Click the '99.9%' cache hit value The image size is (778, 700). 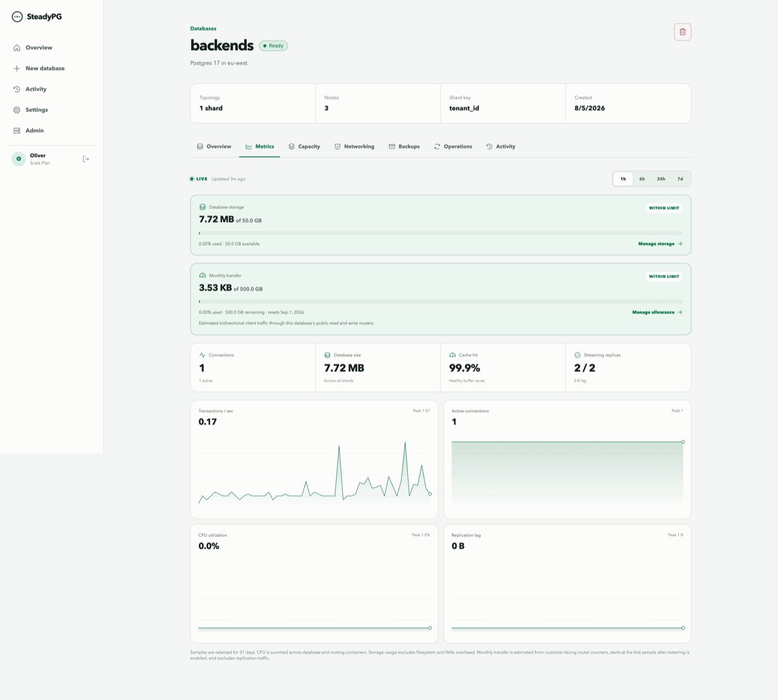[464, 368]
